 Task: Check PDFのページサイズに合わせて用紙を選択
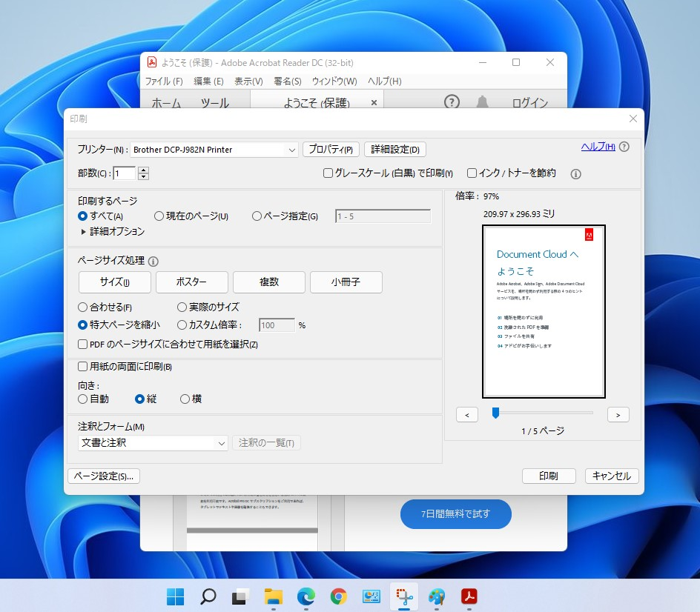click(82, 345)
